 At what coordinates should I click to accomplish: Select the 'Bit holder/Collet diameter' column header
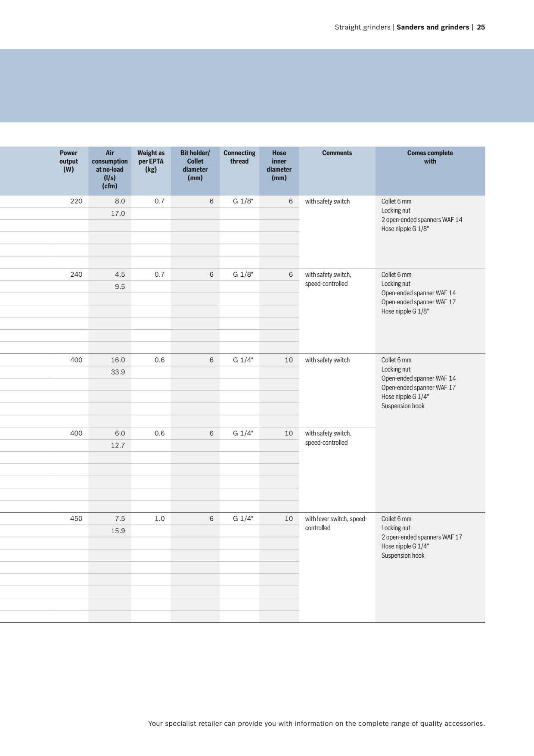coord(195,165)
